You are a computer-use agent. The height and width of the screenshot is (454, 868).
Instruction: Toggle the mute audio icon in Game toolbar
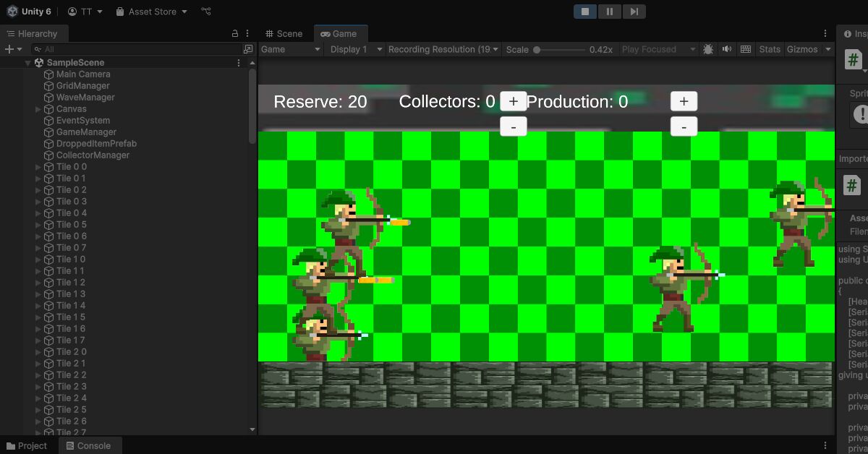726,49
